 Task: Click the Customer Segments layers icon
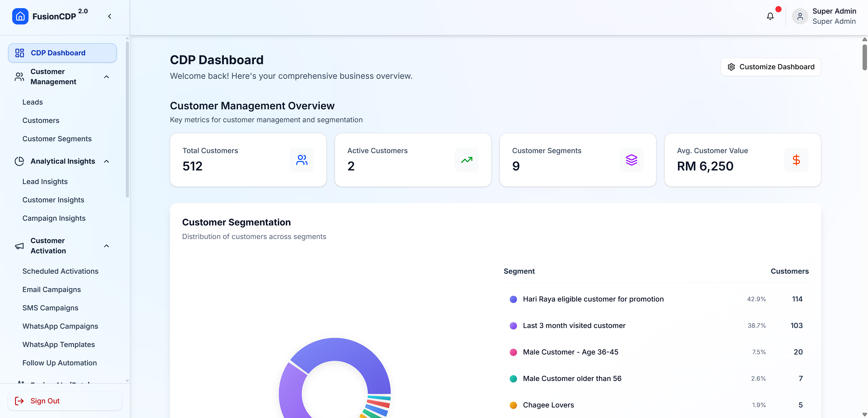(x=631, y=160)
